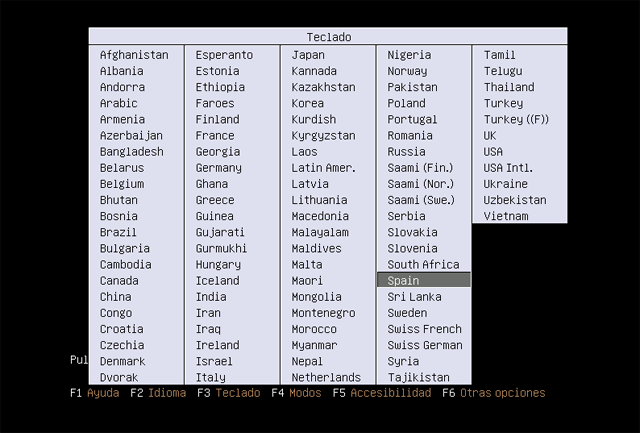Choose USA Intl. keyboard option
The width and height of the screenshot is (640, 433).
[508, 168]
